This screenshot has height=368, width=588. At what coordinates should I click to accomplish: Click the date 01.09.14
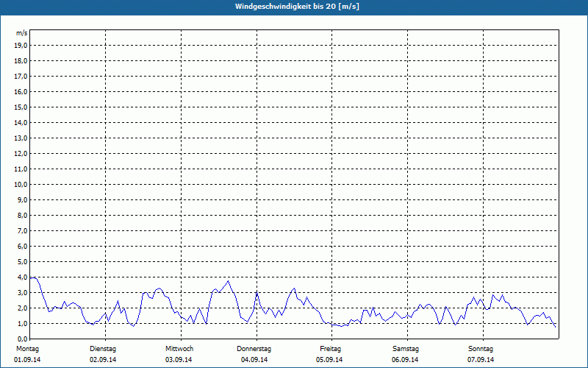tap(27, 360)
